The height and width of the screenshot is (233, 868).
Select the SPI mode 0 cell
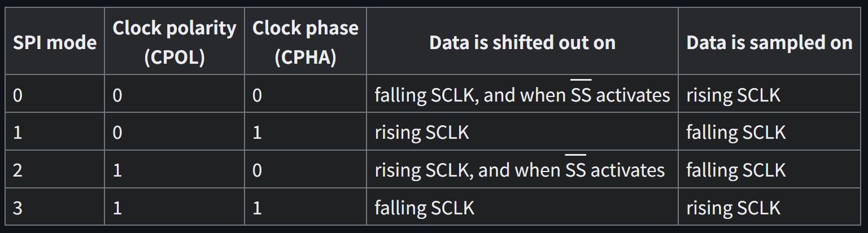tap(18, 95)
